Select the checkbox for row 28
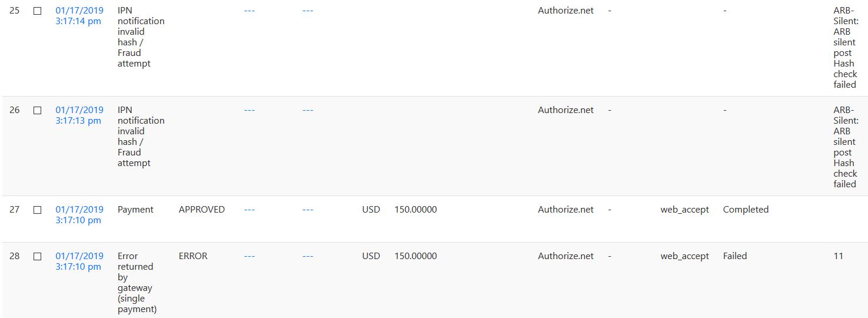Screen dimensions: 868x318 point(37,256)
